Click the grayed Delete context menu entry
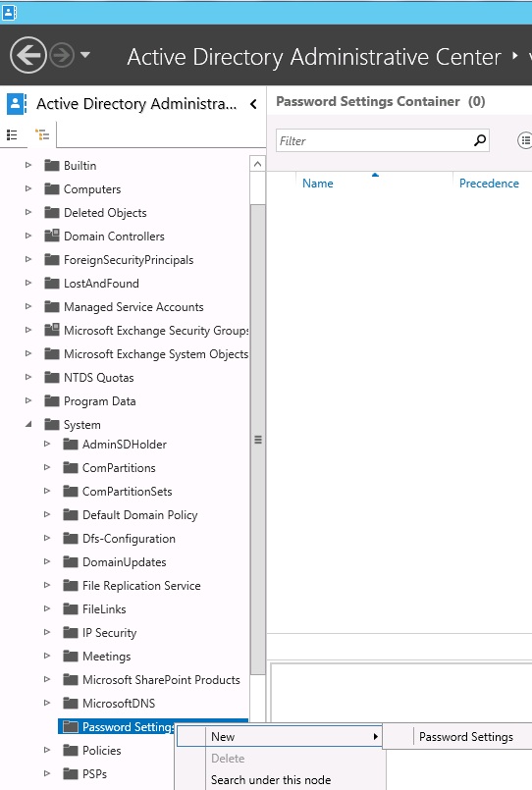Screen dimensions: 532x790 [228, 759]
